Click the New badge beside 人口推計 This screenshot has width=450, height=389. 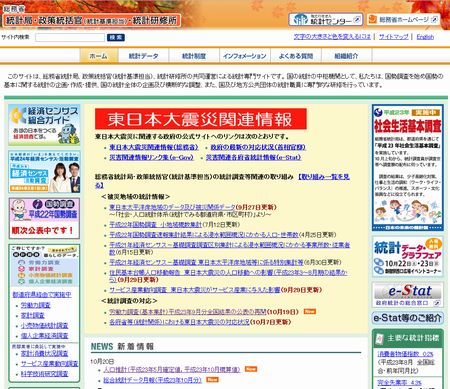[251, 369]
